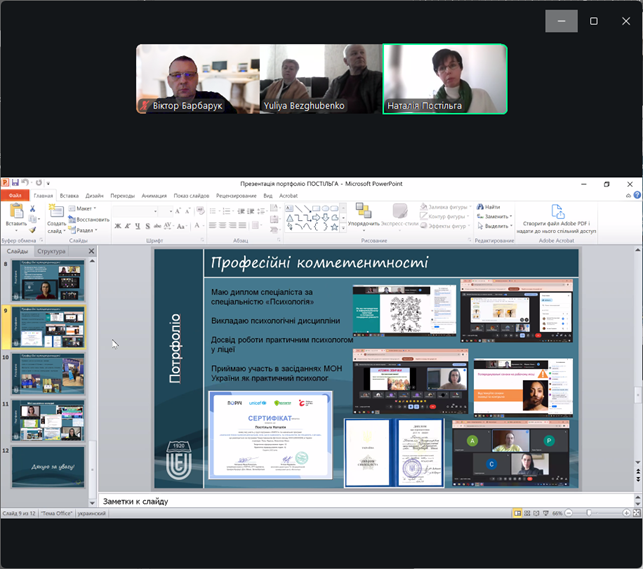The width and height of the screenshot is (643, 569).
Task: Open the Переходы ribbon tab
Action: pos(123,196)
